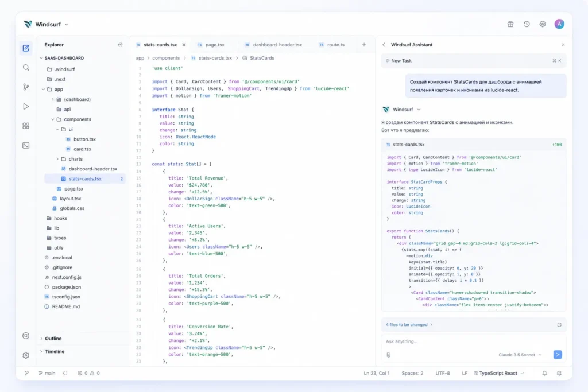Go back in the Windsurf Assistant panel
588x392 pixels.
click(384, 45)
